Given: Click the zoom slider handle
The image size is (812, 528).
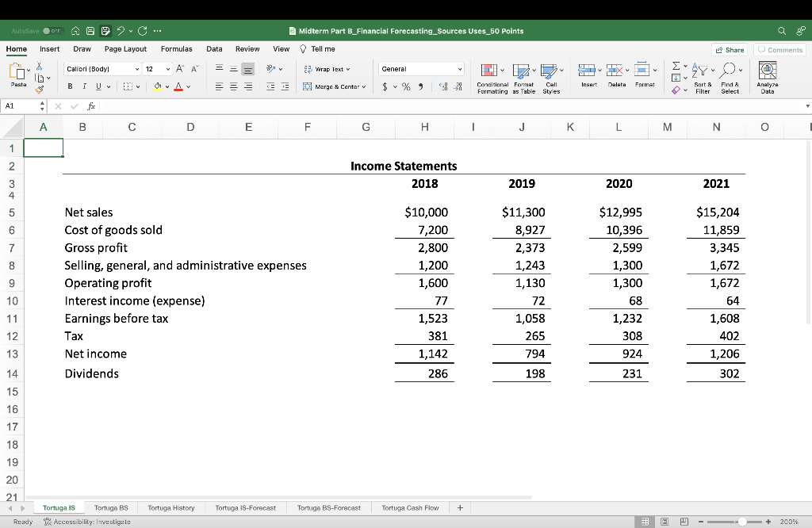Looking at the screenshot, I should point(742,522).
